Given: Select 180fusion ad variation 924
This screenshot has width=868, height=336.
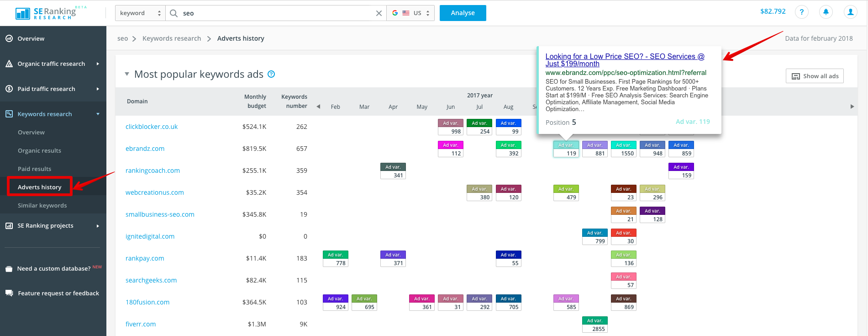Looking at the screenshot, I should [336, 303].
